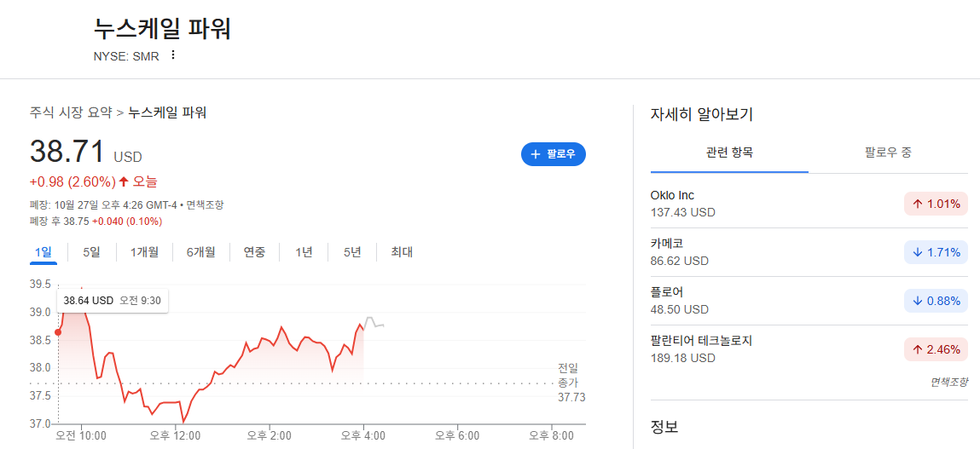
Task: Open the 면책조항 link under price
Action: (205, 204)
